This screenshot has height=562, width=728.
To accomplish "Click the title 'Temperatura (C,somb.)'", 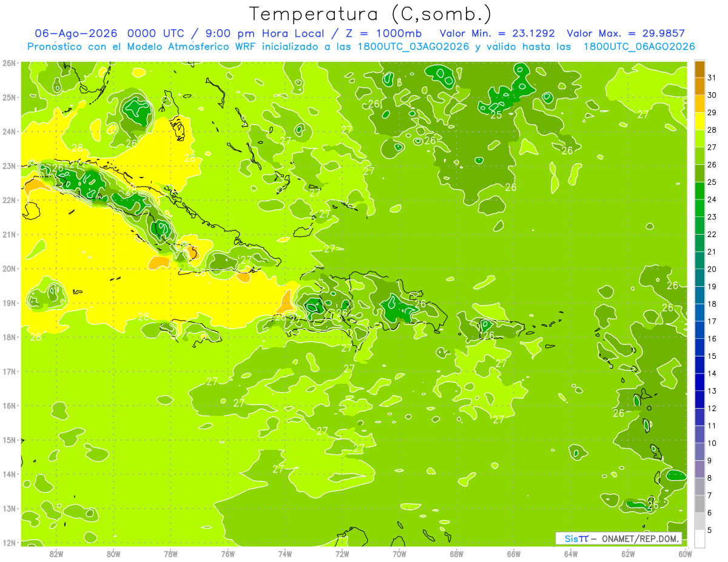I will coord(371,14).
